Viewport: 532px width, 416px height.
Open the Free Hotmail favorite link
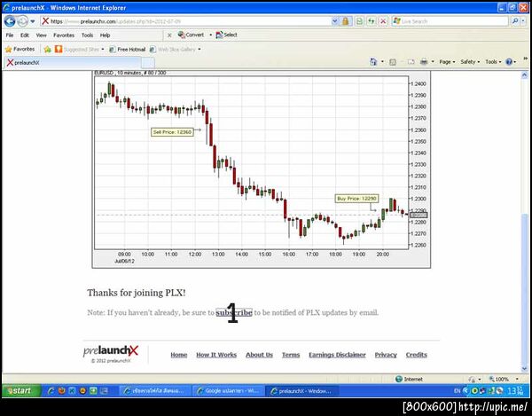(x=128, y=50)
